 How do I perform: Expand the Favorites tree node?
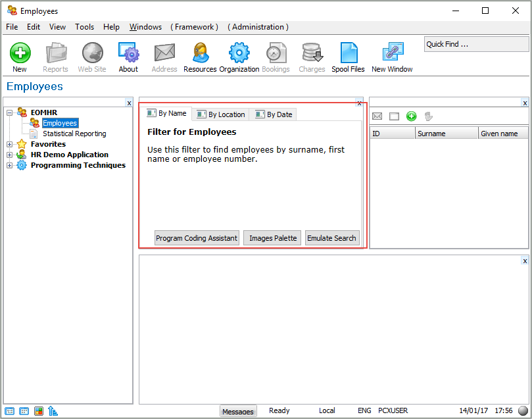[10, 144]
